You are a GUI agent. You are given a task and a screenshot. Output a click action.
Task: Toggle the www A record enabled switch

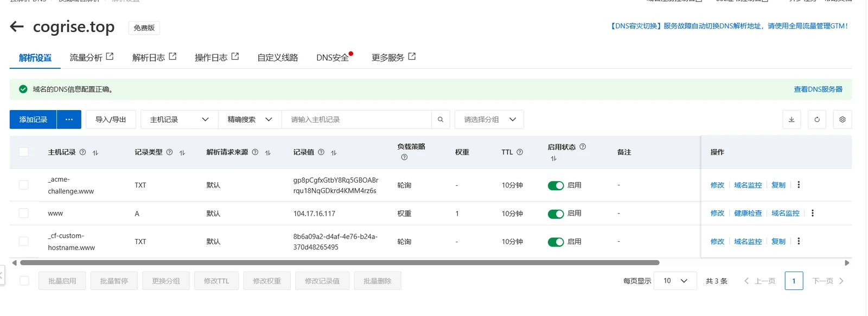click(x=556, y=214)
